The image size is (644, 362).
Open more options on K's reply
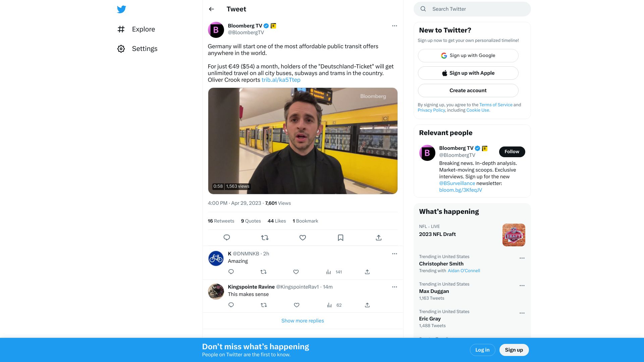[394, 254]
